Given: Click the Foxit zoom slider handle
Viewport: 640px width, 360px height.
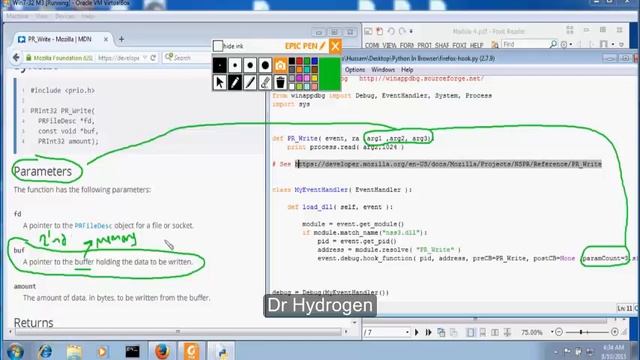Looking at the screenshot, I should tap(581, 332).
